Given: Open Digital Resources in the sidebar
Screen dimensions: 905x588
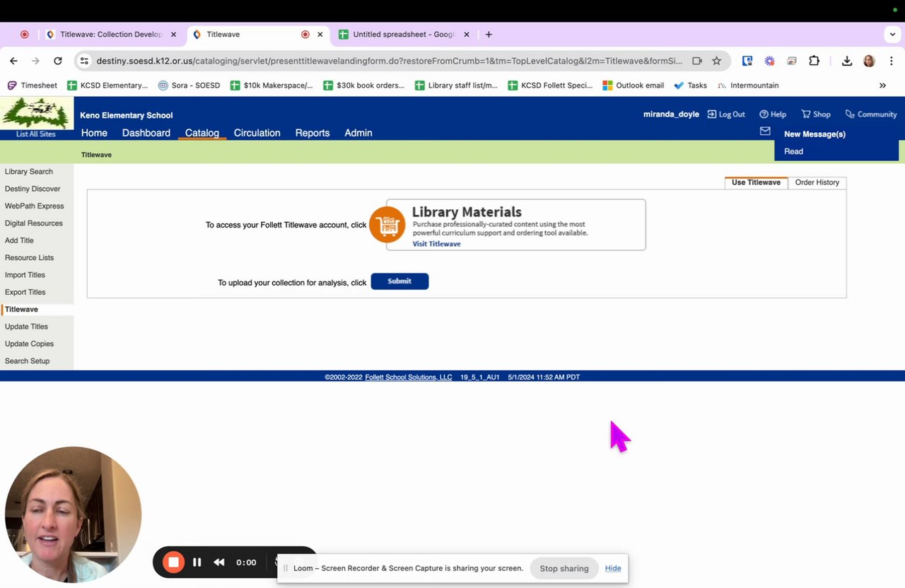Looking at the screenshot, I should [x=34, y=223].
